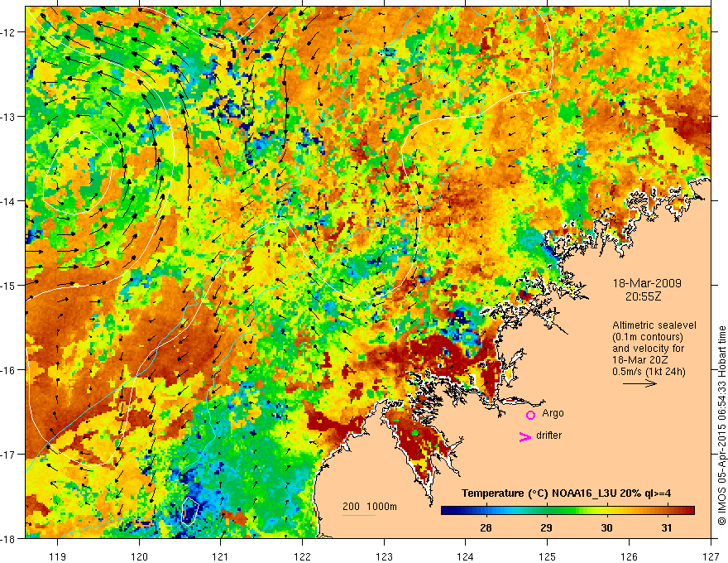This screenshot has height=563, width=728.
Task: Click longitude axis label 119
Action: tap(58, 556)
